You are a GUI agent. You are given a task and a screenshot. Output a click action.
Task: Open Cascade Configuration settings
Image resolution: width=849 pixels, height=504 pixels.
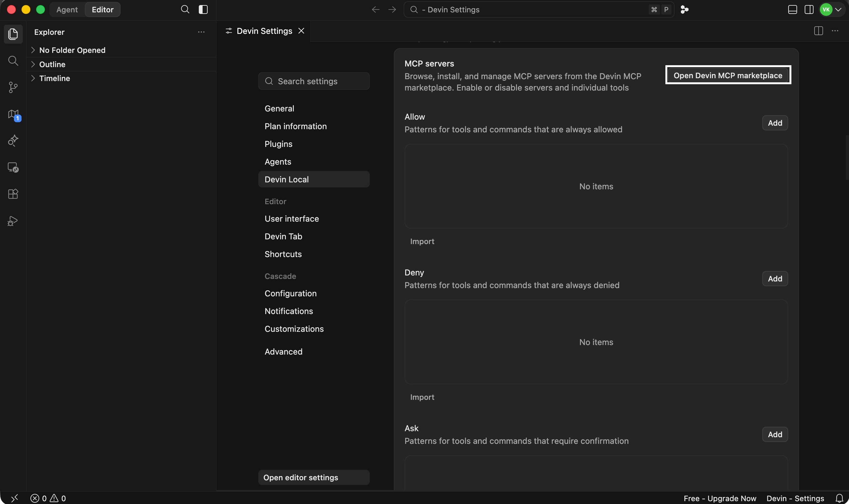pyautogui.click(x=314, y=293)
